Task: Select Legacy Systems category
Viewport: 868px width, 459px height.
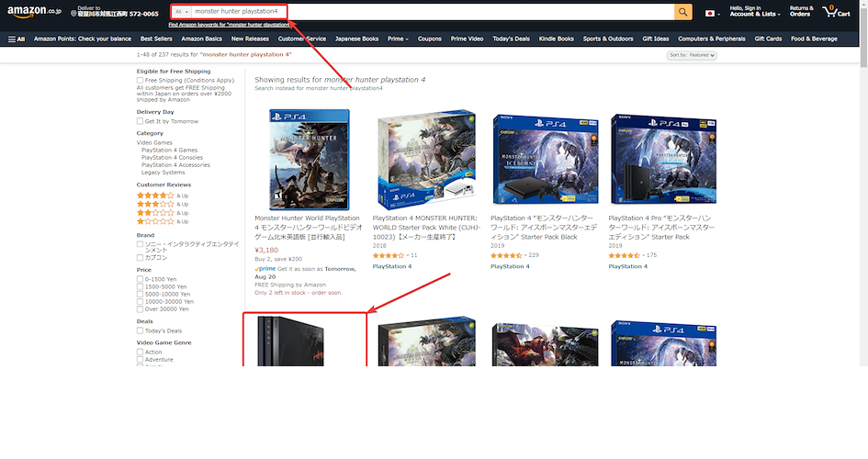Action: point(163,173)
